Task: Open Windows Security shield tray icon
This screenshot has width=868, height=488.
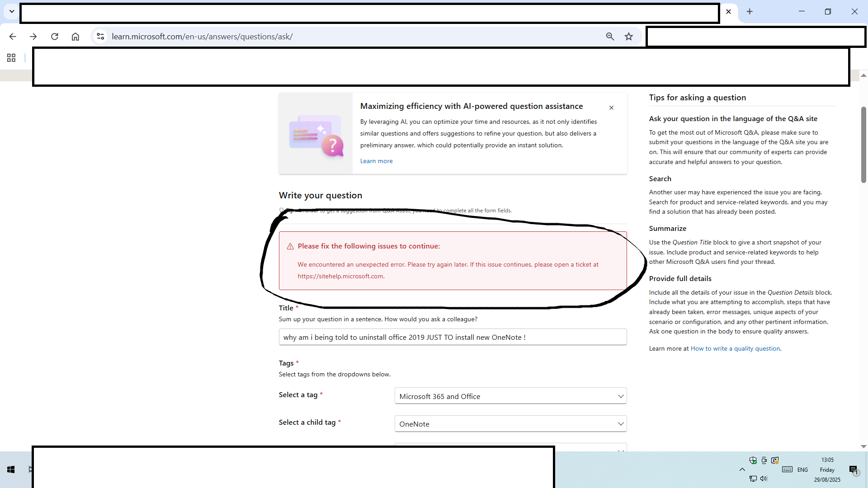Action: [753, 460]
